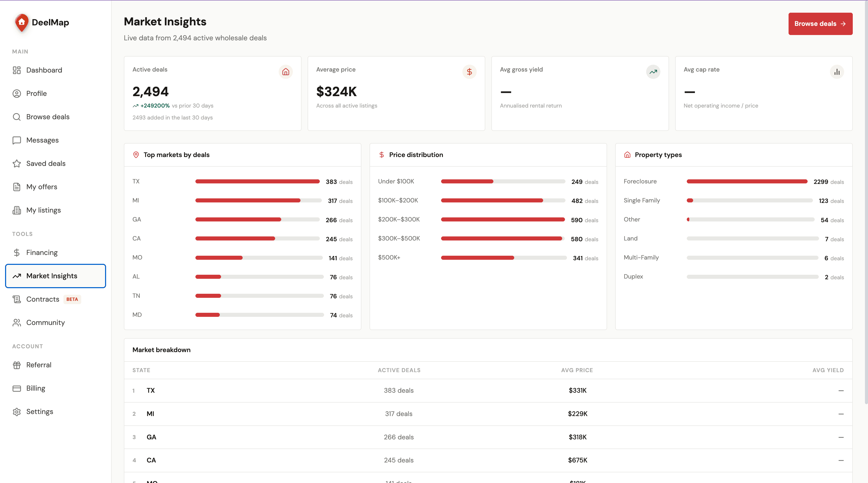Click the Active deals house icon
868x483 pixels.
point(286,72)
